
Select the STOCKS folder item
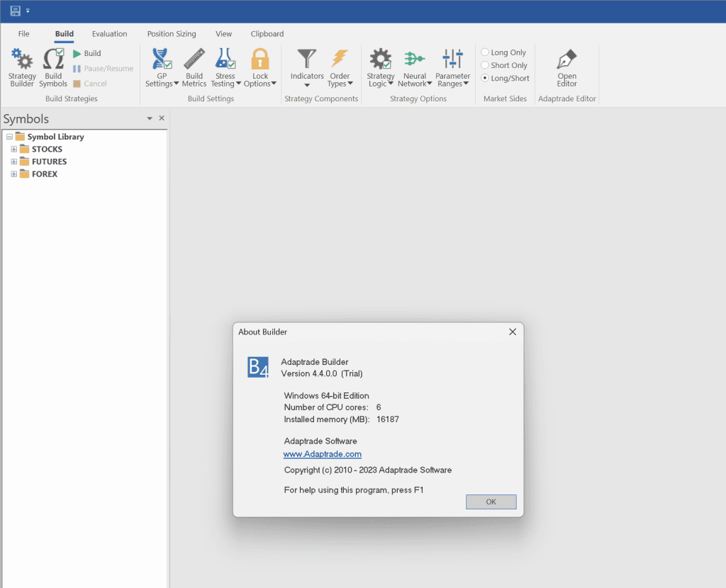pyautogui.click(x=47, y=149)
